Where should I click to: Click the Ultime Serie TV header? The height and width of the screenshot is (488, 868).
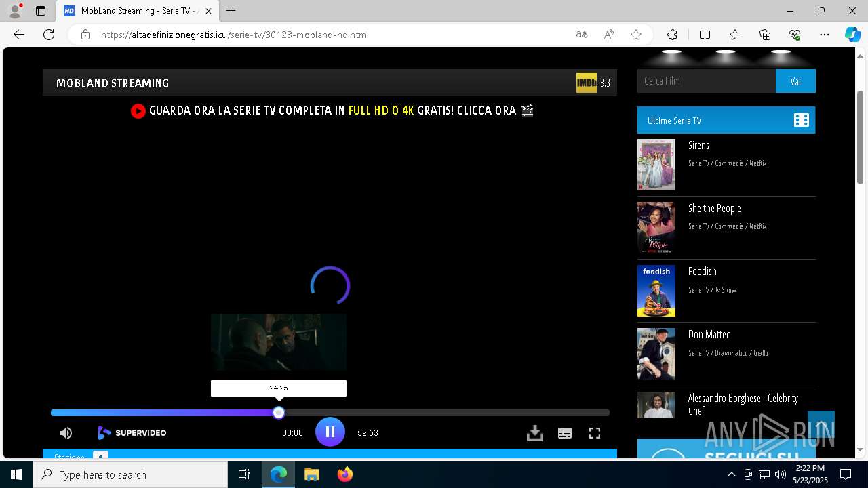(x=726, y=120)
